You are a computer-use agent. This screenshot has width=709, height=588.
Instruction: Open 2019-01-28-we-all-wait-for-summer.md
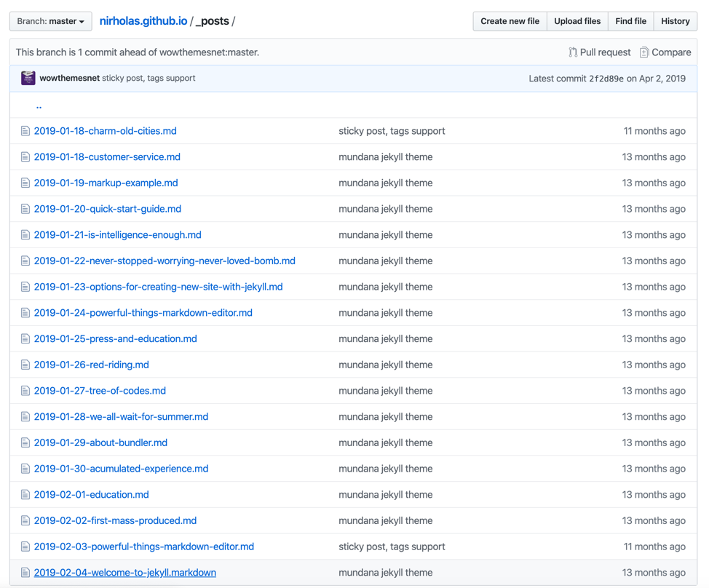click(x=121, y=417)
